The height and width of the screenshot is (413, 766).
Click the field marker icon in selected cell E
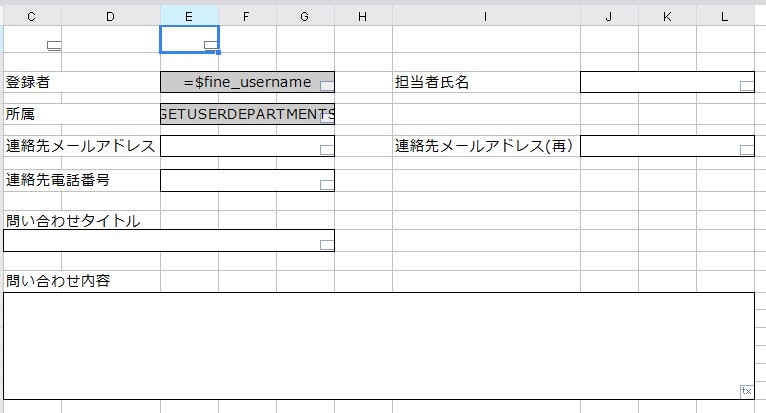click(211, 45)
